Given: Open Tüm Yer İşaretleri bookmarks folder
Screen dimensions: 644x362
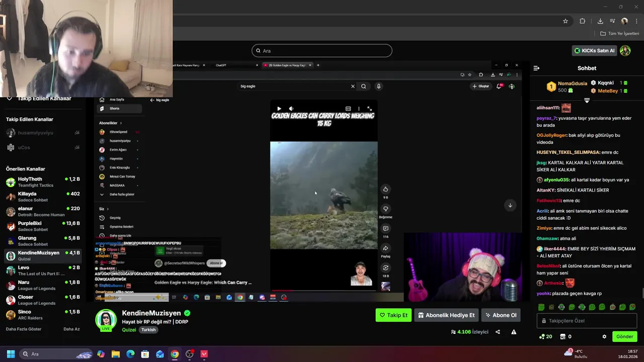Looking at the screenshot, I should coord(619,34).
